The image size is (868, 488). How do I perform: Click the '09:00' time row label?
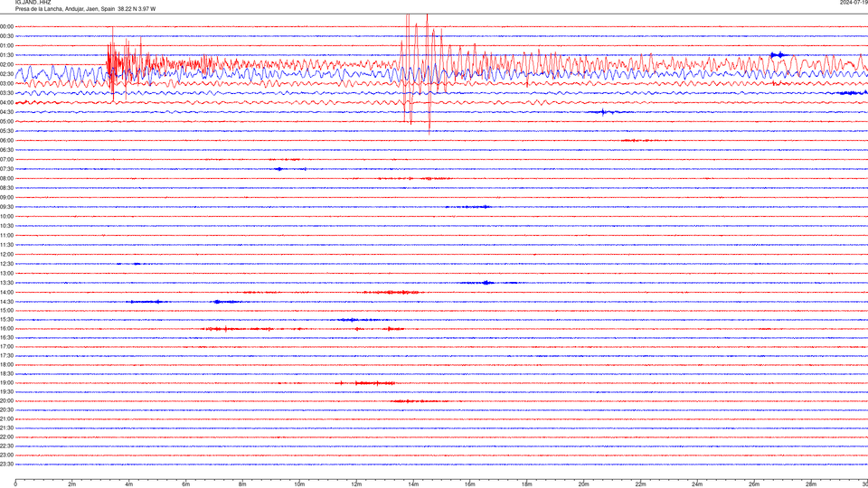pos(6,197)
